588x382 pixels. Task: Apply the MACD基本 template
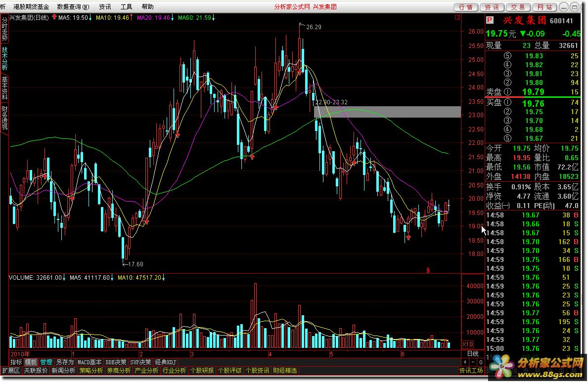coord(89,362)
